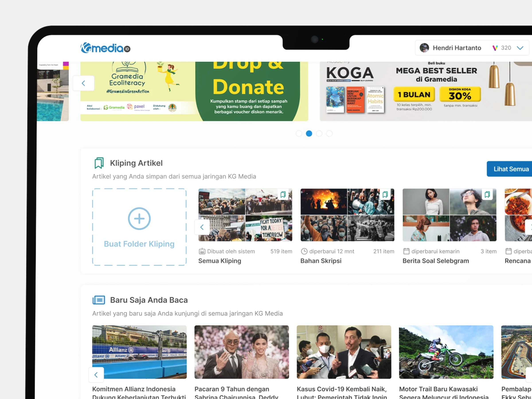Open the Rencana food collage thumbnail
The width and height of the screenshot is (532, 399).
click(518, 215)
